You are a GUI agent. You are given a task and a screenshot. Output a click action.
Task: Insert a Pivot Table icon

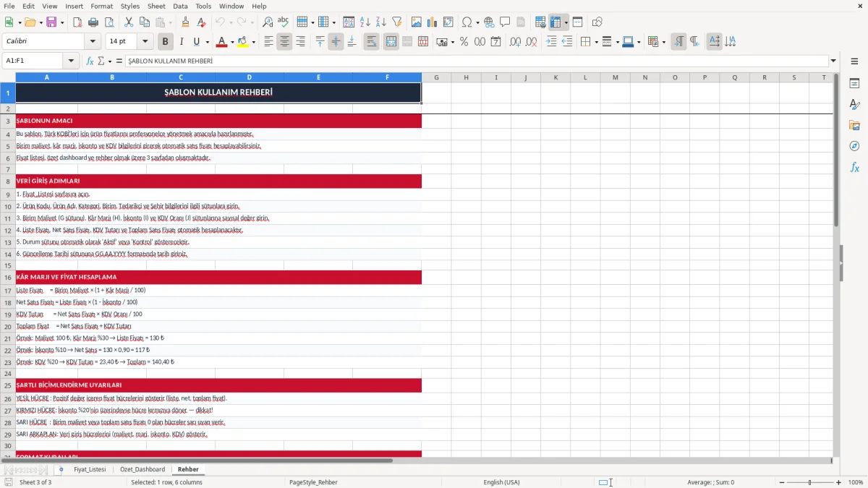448,22
